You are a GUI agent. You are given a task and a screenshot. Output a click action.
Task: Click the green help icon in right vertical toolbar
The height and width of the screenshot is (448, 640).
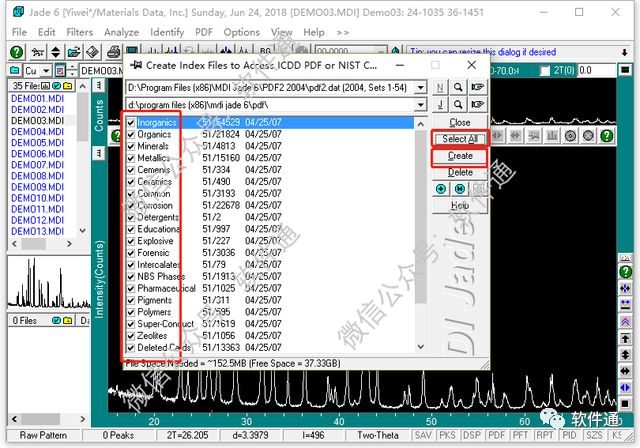click(625, 272)
